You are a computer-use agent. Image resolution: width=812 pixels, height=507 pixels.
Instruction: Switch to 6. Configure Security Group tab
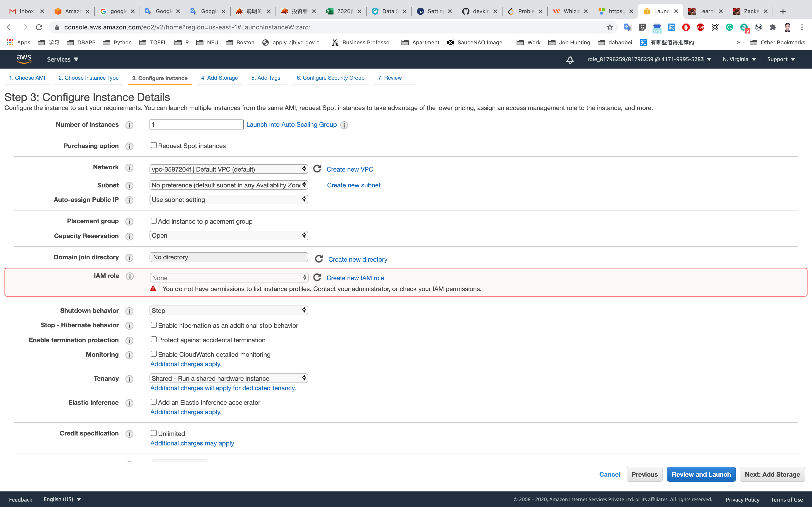coord(330,78)
